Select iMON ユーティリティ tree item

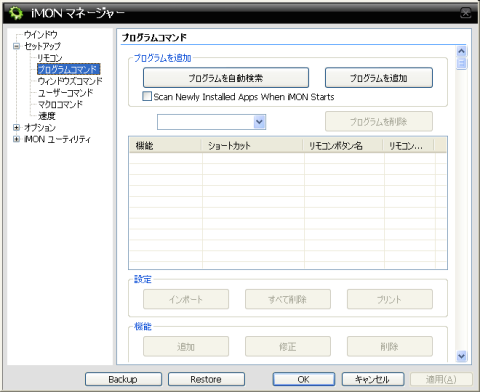point(57,139)
